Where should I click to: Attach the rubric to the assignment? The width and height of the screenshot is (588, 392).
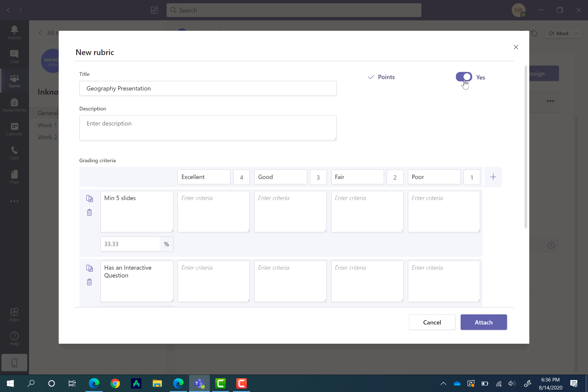(x=483, y=322)
